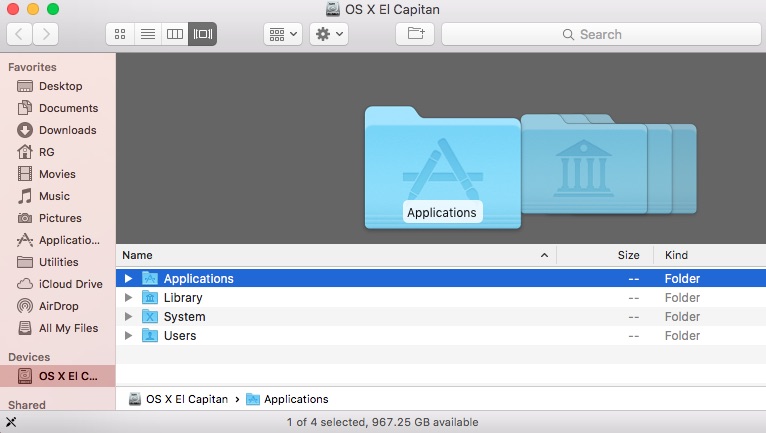Go back with the left arrow button
The width and height of the screenshot is (766, 433).
20,34
